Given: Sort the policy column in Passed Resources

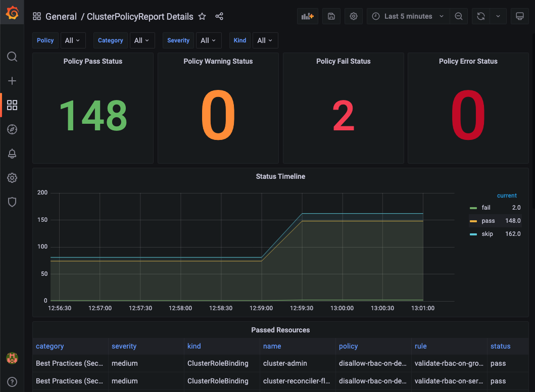Looking at the screenshot, I should tap(348, 346).
